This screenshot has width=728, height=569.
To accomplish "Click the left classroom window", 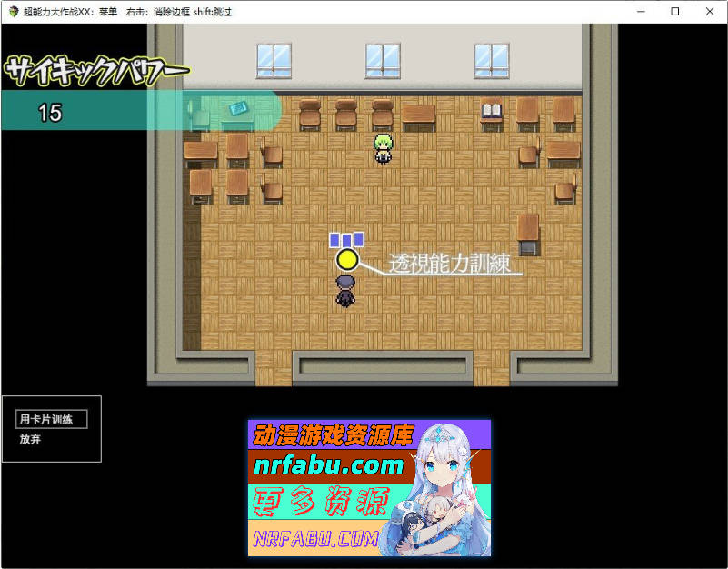I will click(x=274, y=61).
